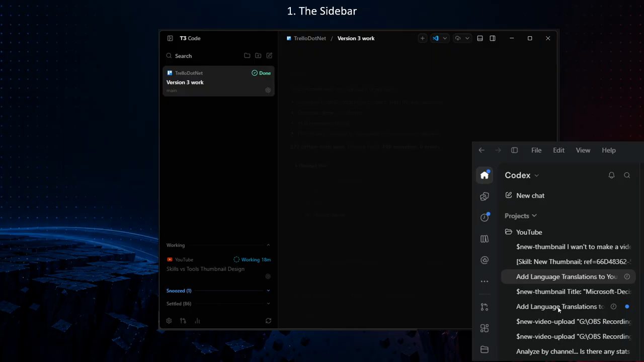Open T3 Code settings gear icon

click(169, 321)
